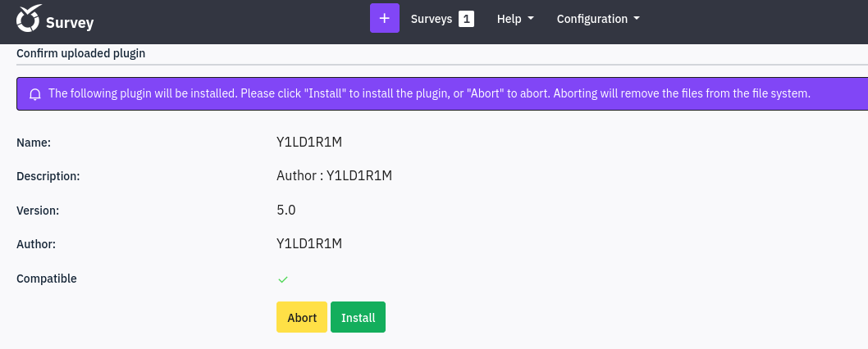
Task: Click the Author field value
Action: [309, 243]
